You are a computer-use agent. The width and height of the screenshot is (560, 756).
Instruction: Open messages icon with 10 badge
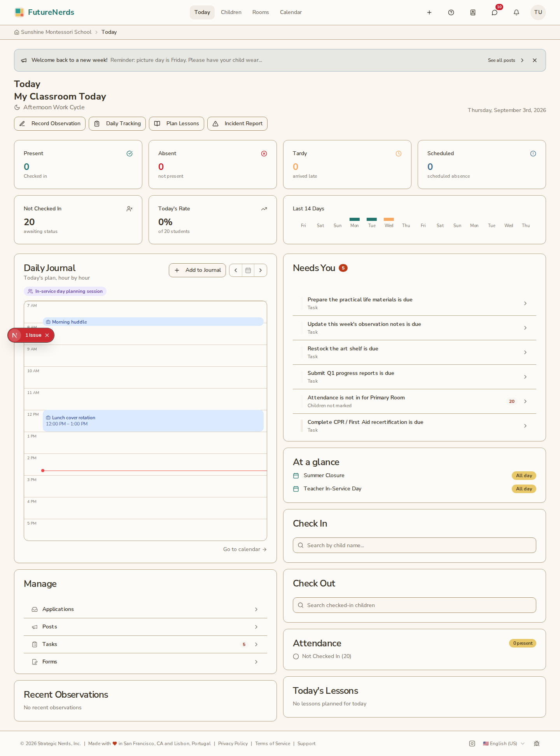pyautogui.click(x=495, y=12)
